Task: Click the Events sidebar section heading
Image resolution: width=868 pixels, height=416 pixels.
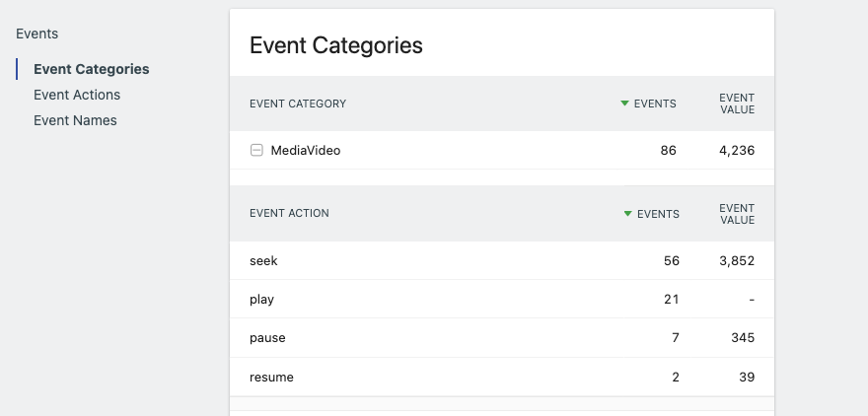Action: [37, 34]
